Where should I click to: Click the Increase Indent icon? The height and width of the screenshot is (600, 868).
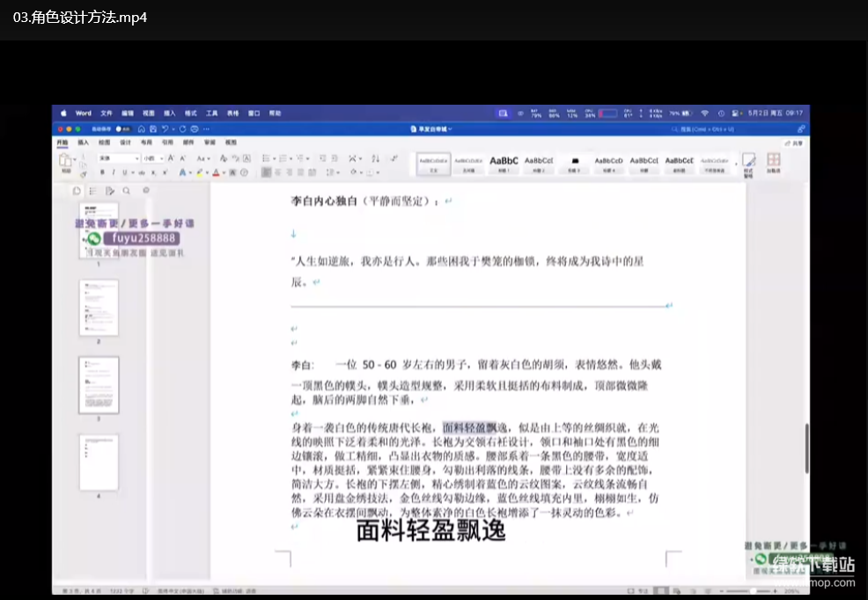335,158
